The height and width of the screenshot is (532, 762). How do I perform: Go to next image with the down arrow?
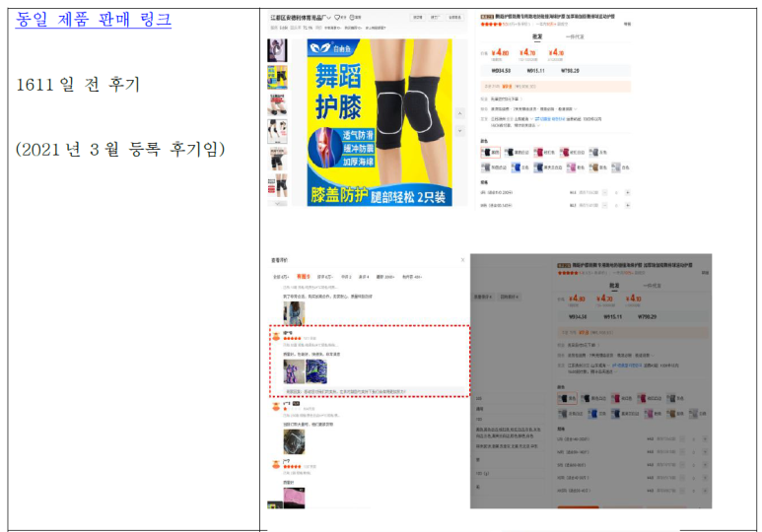pos(459,131)
